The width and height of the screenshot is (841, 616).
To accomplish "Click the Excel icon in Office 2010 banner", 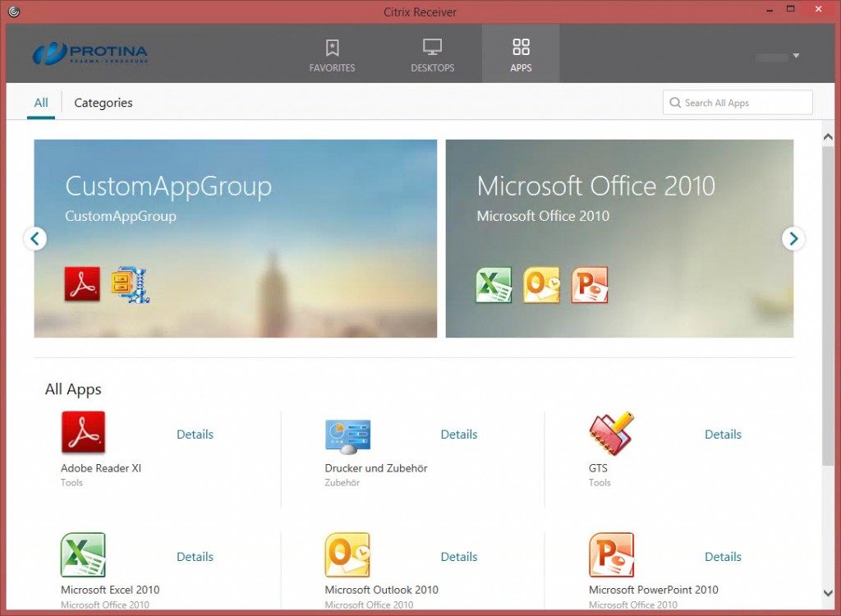I will [494, 285].
